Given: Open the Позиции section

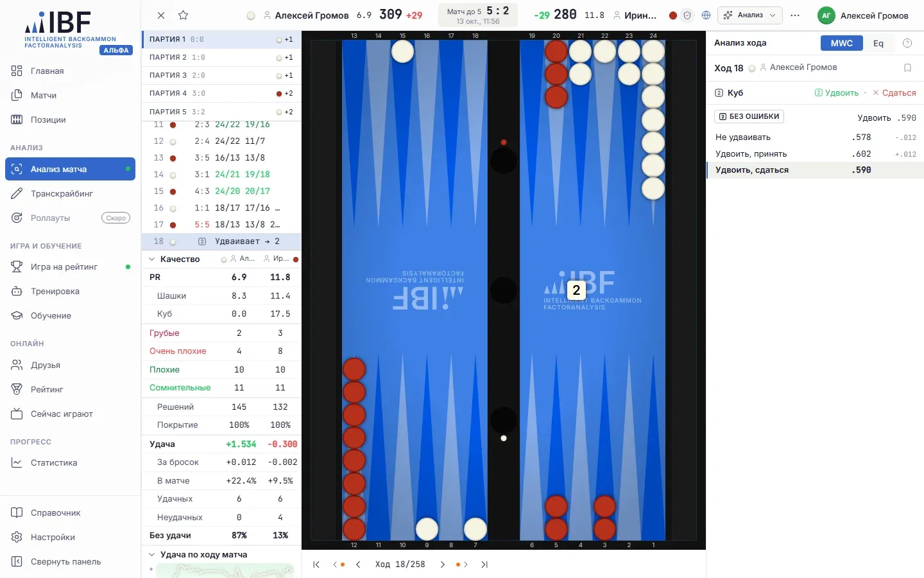Looking at the screenshot, I should pyautogui.click(x=70, y=119).
